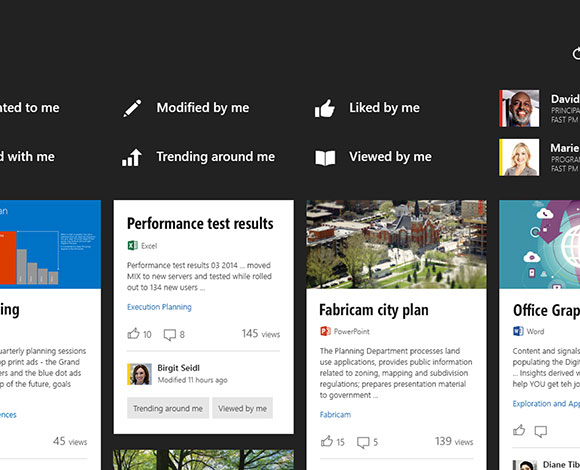
Task: Open Marie's profile photo
Action: [x=519, y=157]
